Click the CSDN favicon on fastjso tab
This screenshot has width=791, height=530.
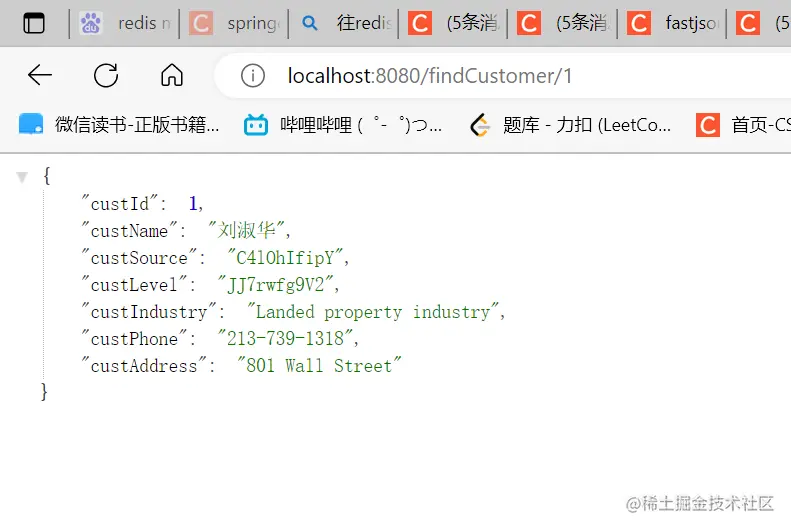point(639,23)
